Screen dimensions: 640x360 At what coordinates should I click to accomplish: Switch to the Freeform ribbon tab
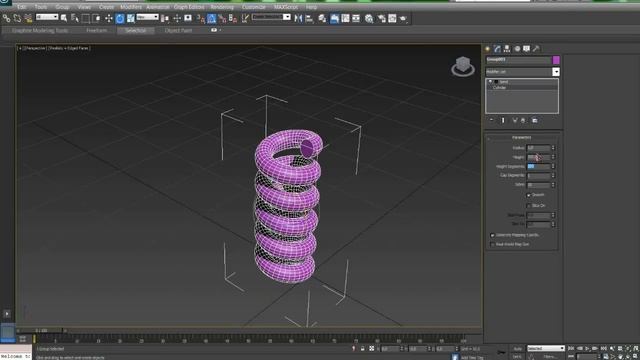coord(97,30)
